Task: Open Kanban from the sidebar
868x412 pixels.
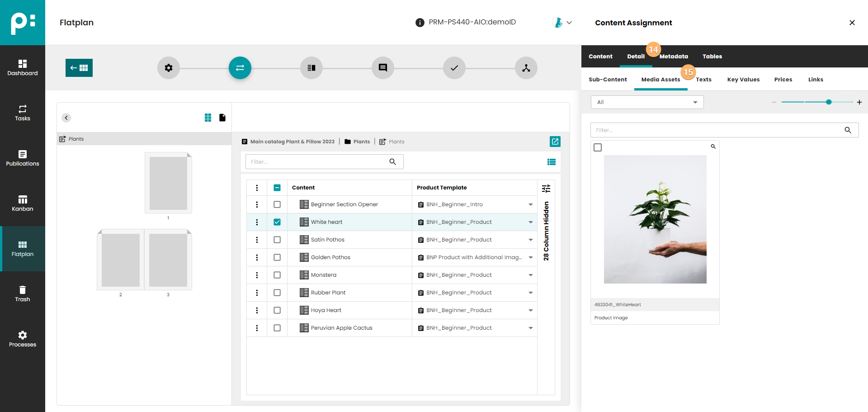Action: click(23, 204)
